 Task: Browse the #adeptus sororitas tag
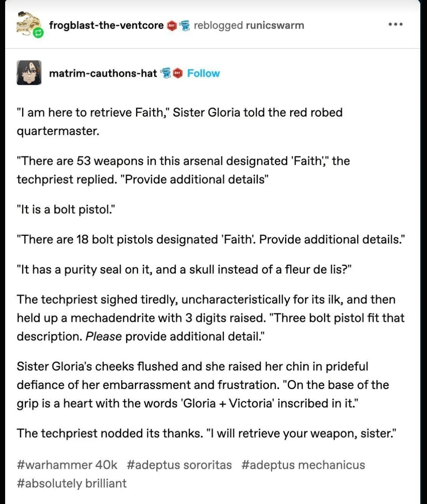coord(179,465)
